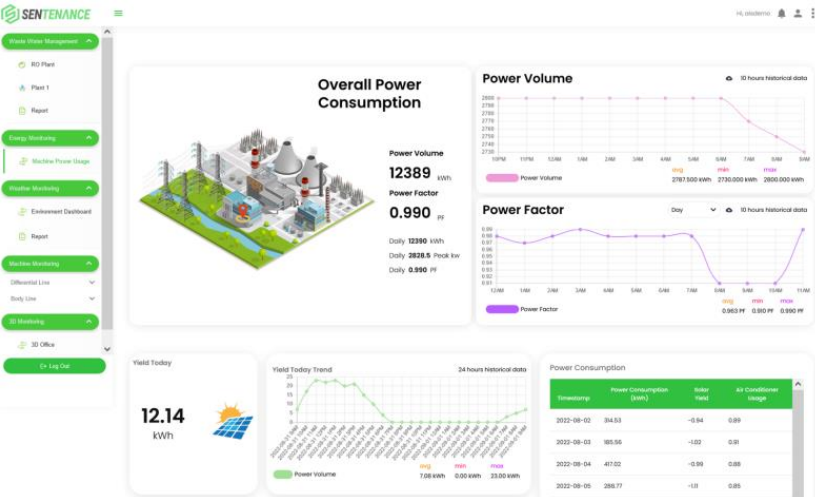Click the Power Volume download cloud icon
The height and width of the screenshot is (497, 815).
[x=729, y=78]
